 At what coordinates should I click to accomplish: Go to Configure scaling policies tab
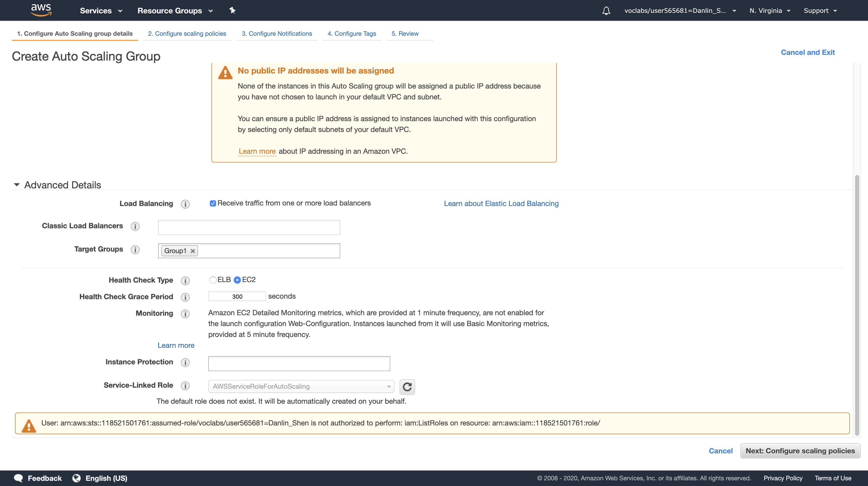(x=187, y=34)
